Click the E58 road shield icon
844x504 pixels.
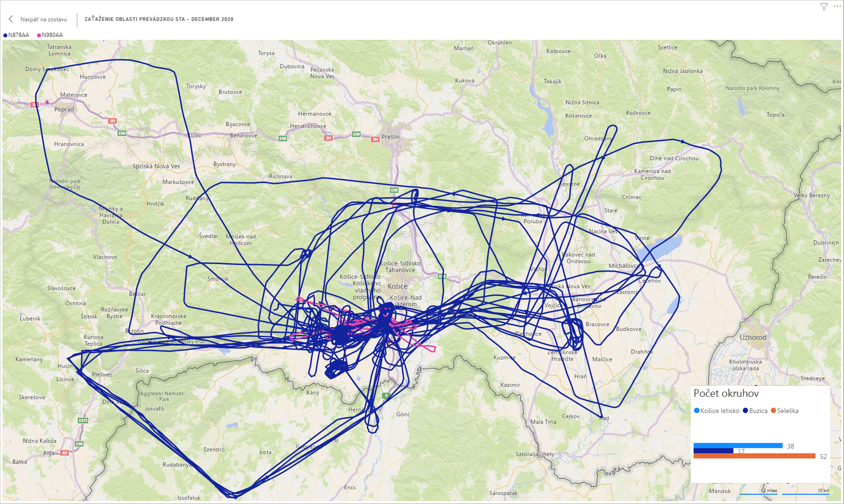click(x=79, y=444)
